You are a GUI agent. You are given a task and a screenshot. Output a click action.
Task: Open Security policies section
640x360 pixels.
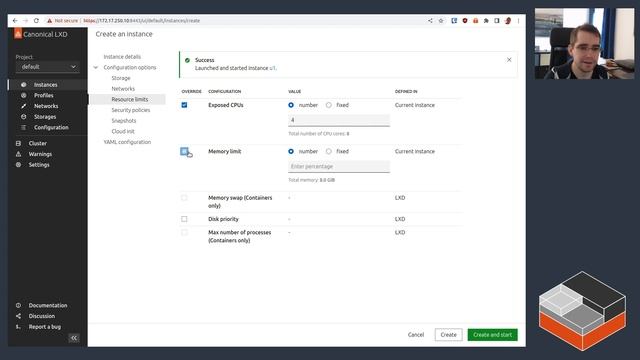pos(131,110)
